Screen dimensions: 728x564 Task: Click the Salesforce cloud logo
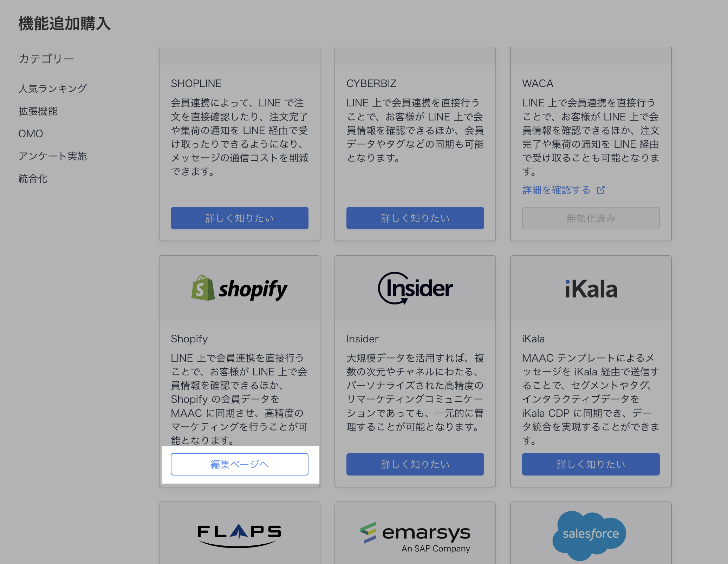click(590, 535)
